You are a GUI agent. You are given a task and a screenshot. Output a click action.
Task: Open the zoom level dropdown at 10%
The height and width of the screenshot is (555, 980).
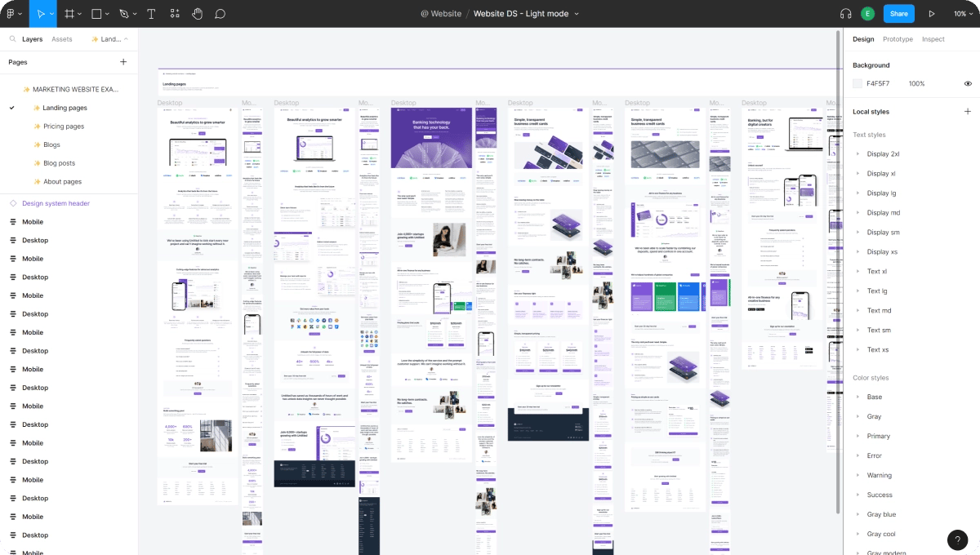[x=964, y=14]
